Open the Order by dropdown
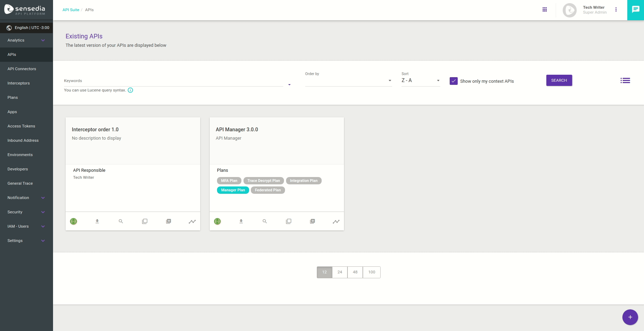The width and height of the screenshot is (644, 331). pos(348,81)
